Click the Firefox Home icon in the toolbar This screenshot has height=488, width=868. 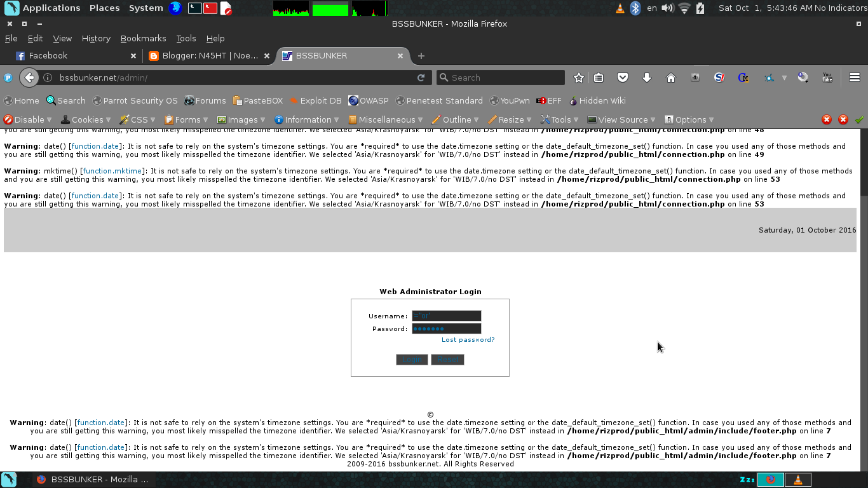(x=670, y=77)
